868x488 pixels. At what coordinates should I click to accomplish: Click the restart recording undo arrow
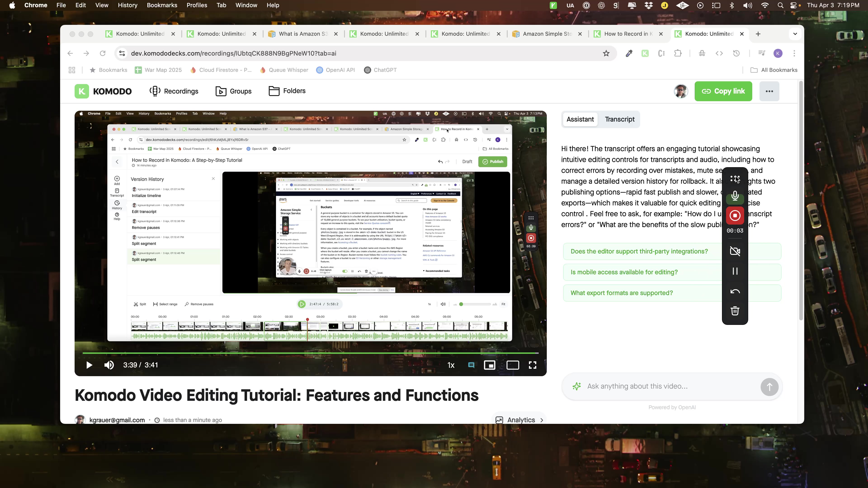click(x=735, y=292)
